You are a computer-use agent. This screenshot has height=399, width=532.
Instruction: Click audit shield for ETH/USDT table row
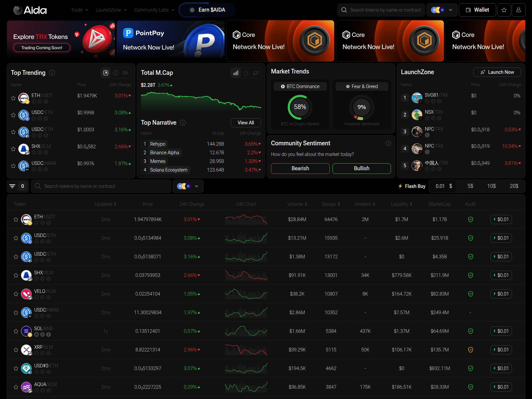coord(470,219)
